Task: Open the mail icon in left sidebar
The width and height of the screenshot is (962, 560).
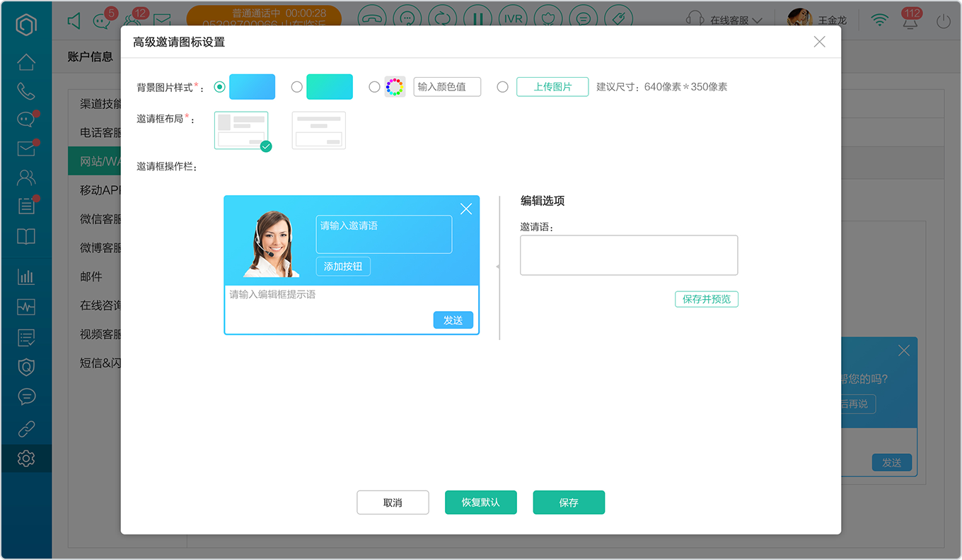Action: tap(26, 148)
